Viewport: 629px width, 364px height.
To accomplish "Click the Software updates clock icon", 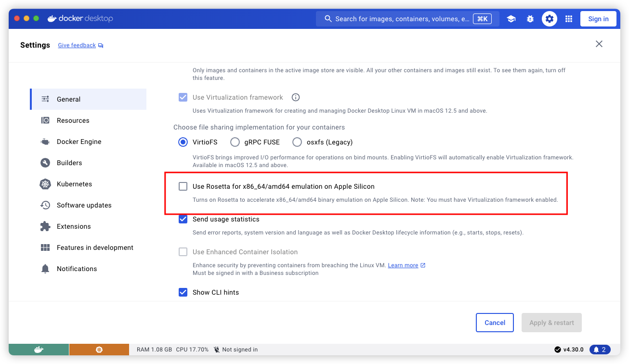I will pos(45,205).
